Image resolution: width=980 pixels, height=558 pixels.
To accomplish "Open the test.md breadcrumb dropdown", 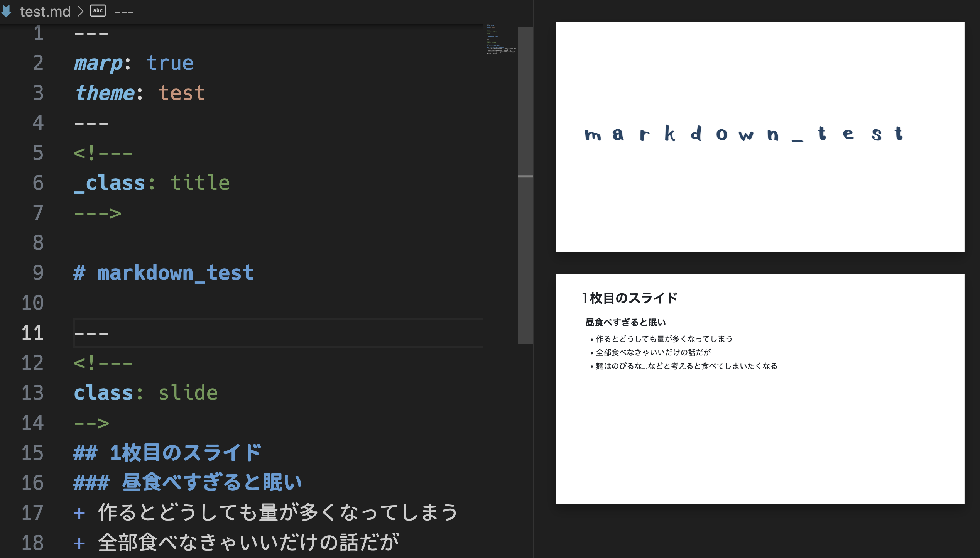I will [45, 12].
